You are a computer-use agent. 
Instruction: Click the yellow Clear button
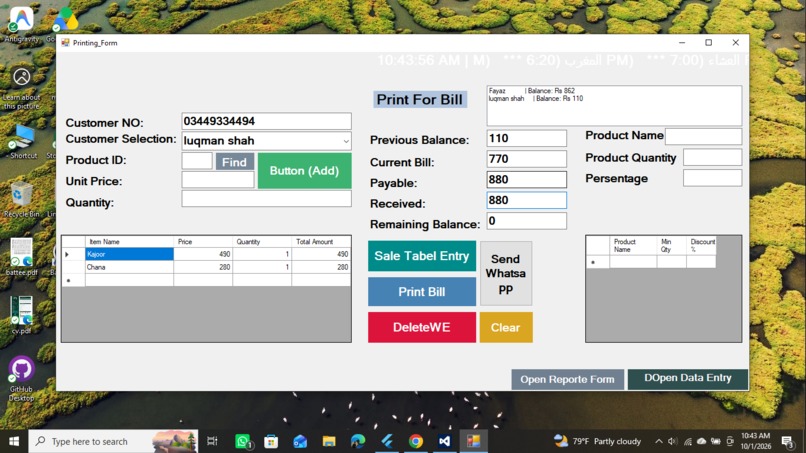pos(506,327)
